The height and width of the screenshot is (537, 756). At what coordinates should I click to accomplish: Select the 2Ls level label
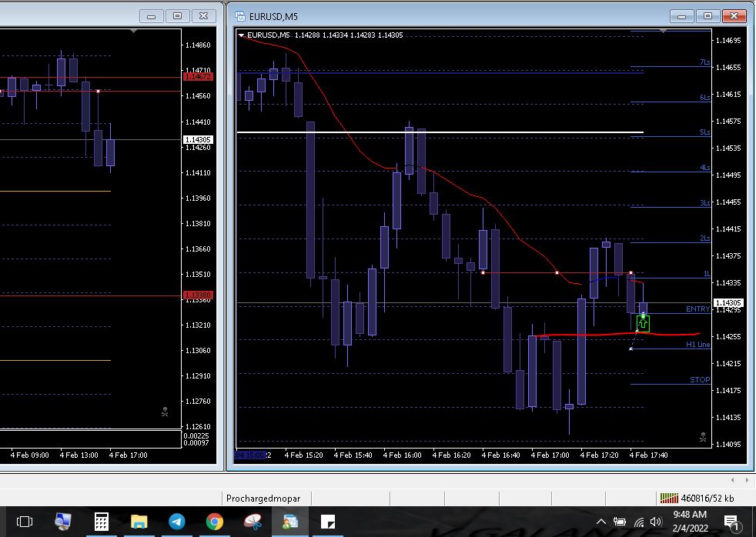[x=704, y=238]
